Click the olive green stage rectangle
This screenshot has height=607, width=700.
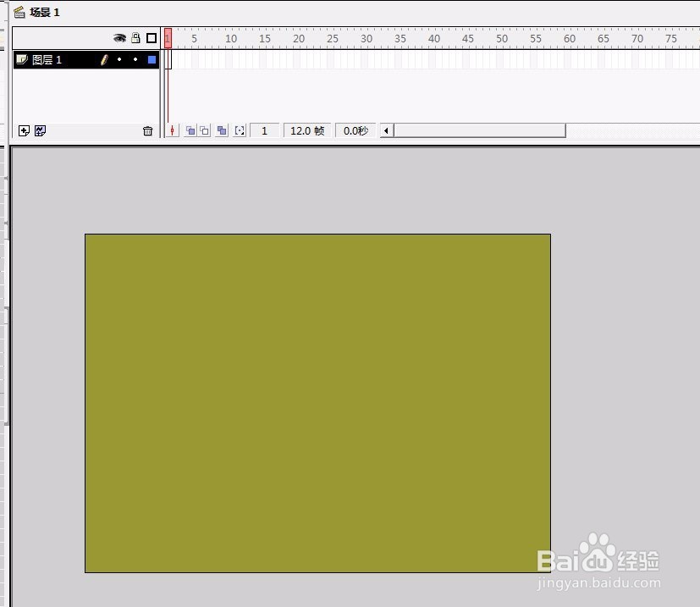[x=318, y=403]
